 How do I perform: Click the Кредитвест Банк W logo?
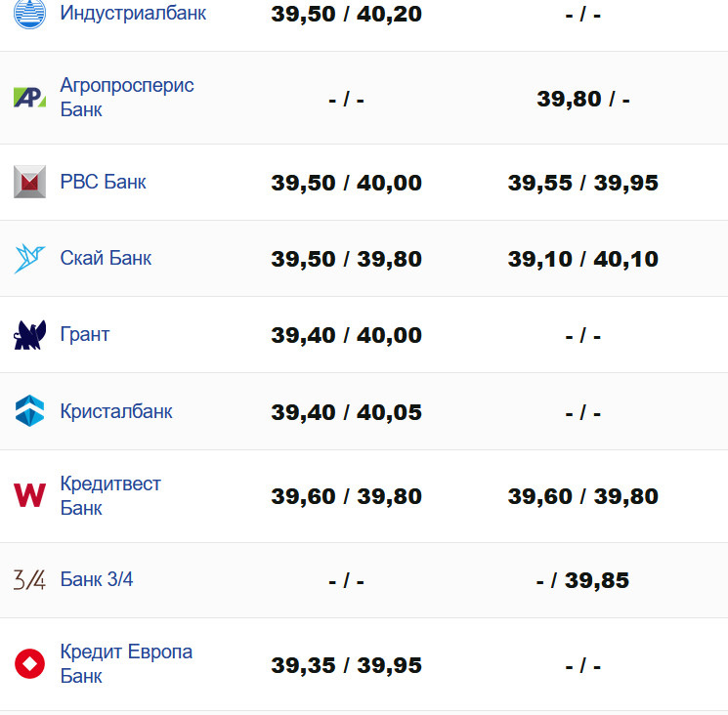(x=29, y=496)
